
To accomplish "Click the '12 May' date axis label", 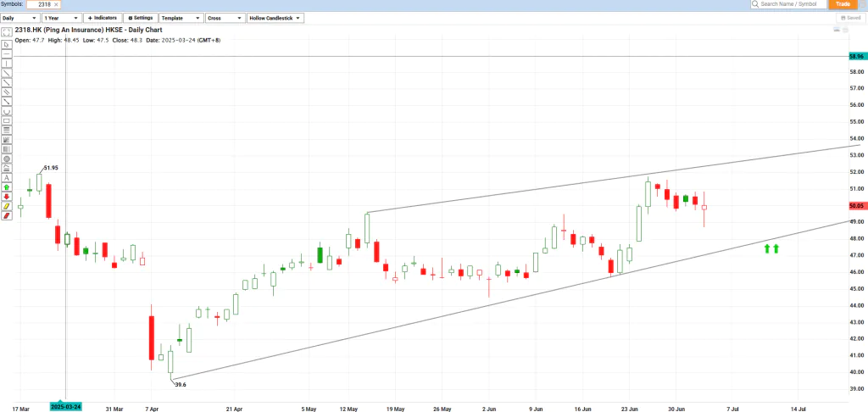I will coord(348,409).
